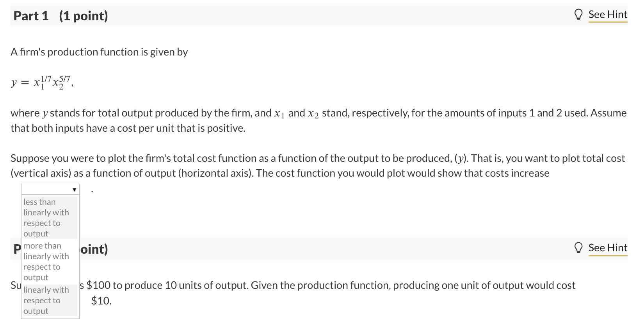Click the lightbulb icon next to Part 1's hint
Image resolution: width=644 pixels, height=333 pixels.
coord(579,14)
